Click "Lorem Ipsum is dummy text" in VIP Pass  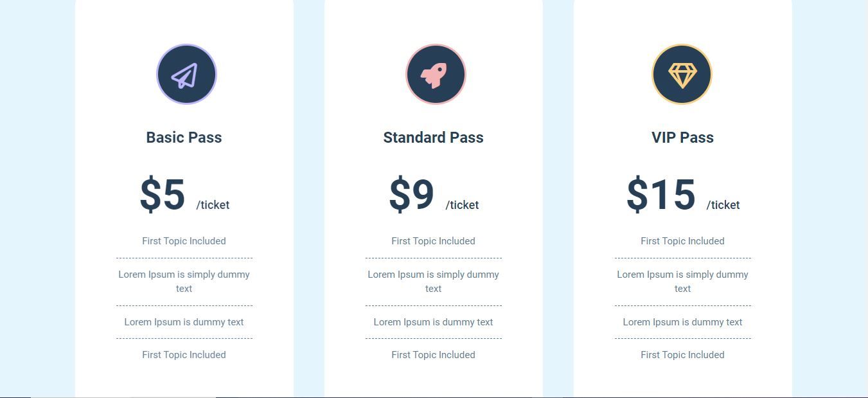coord(682,322)
